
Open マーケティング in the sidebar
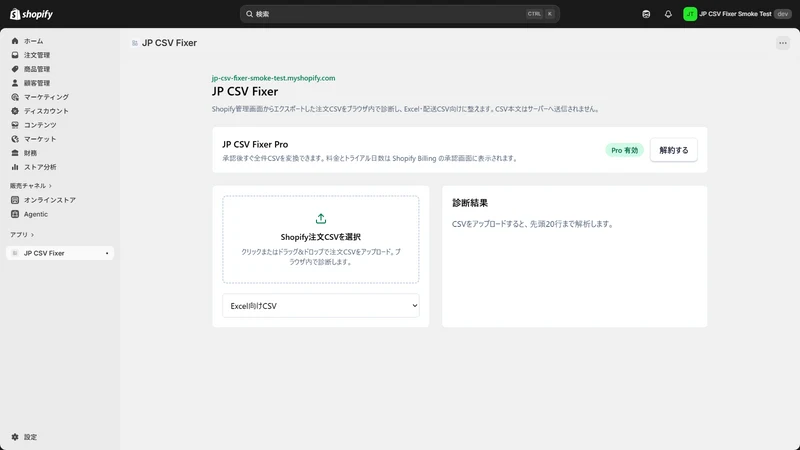point(60,97)
